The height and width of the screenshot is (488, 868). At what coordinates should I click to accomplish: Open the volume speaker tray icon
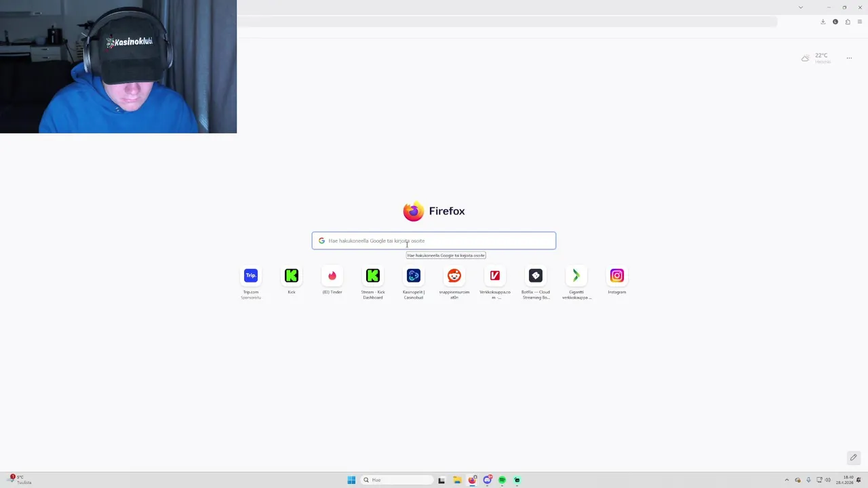[828, 480]
